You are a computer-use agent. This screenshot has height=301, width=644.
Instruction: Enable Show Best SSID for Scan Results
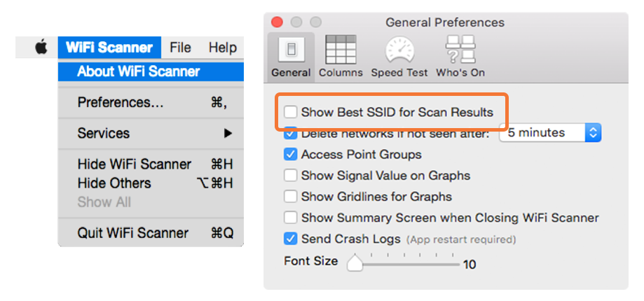pos(290,112)
